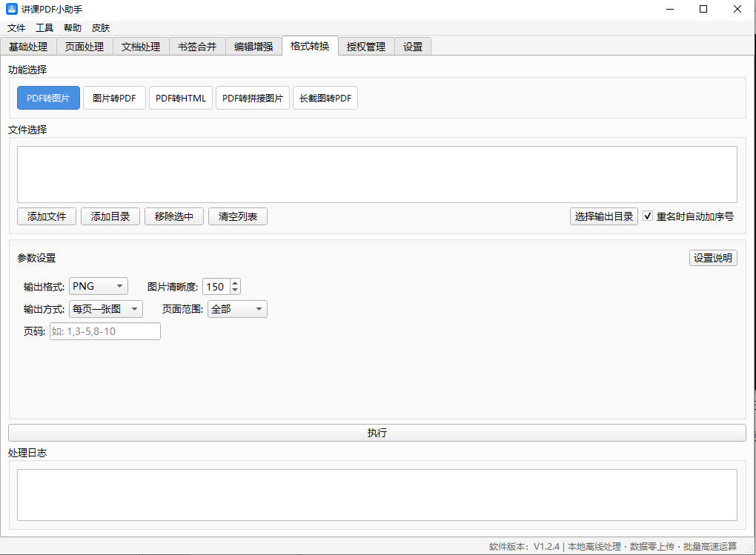756x555 pixels.
Task: Switch to the 编辑增强 tab
Action: 253,47
